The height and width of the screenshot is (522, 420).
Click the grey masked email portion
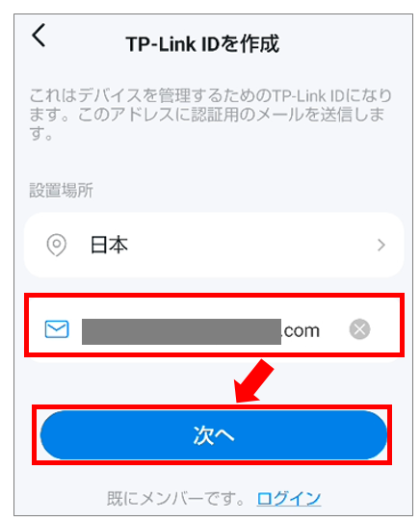pyautogui.click(x=181, y=331)
